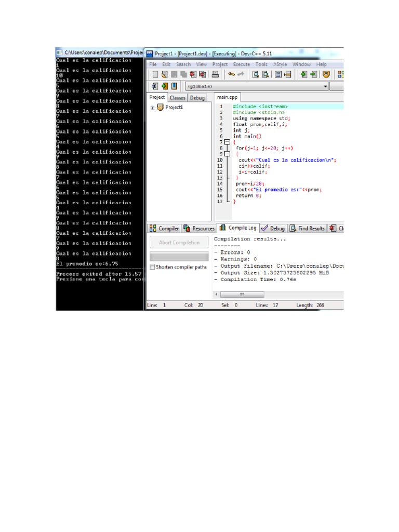399x532 pixels.
Task: Click the Undo arrow icon
Action: point(231,74)
